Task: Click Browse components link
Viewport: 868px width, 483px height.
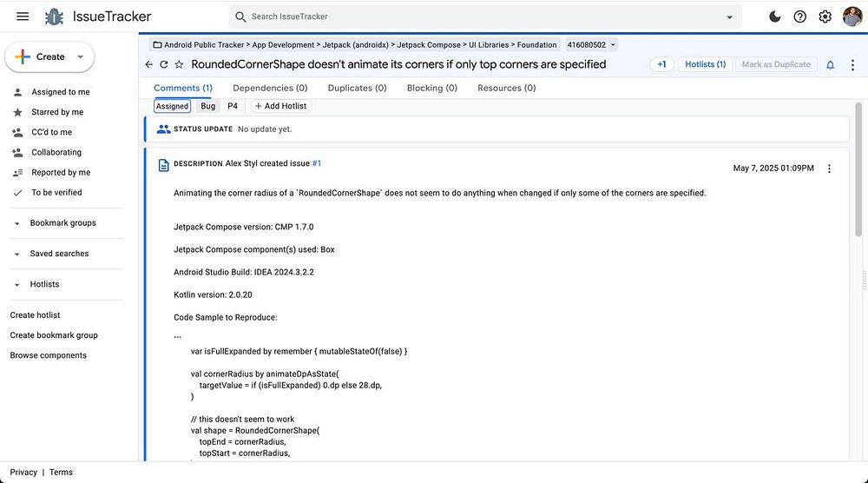Action: 48,355
